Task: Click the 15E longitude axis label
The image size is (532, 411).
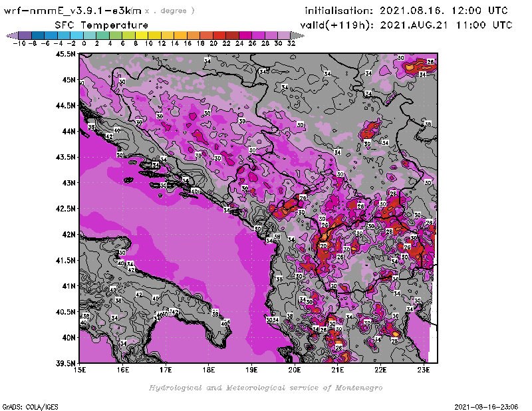Action: pyautogui.click(x=80, y=371)
